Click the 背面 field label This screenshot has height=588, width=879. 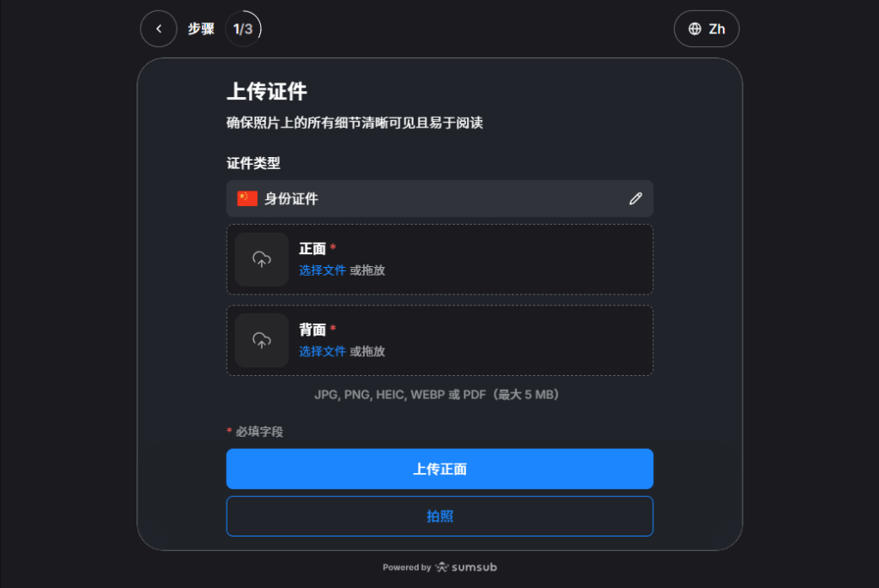click(312, 330)
